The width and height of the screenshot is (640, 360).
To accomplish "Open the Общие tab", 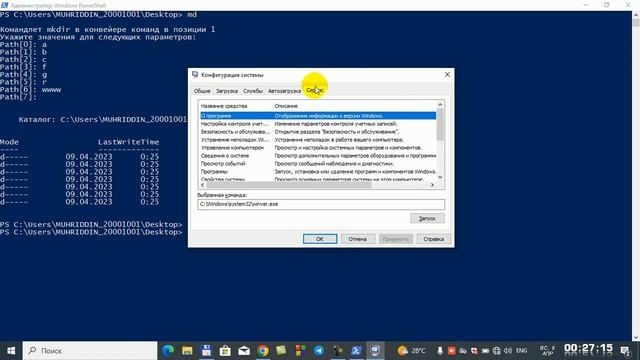I will click(x=202, y=91).
